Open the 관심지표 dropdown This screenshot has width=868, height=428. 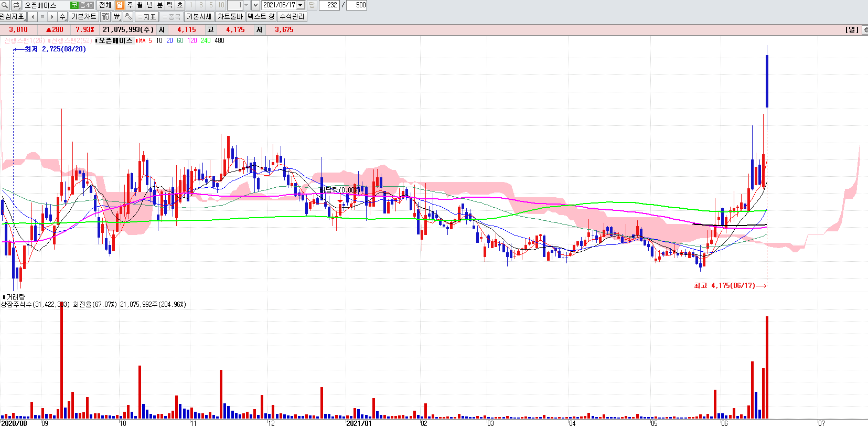click(13, 17)
